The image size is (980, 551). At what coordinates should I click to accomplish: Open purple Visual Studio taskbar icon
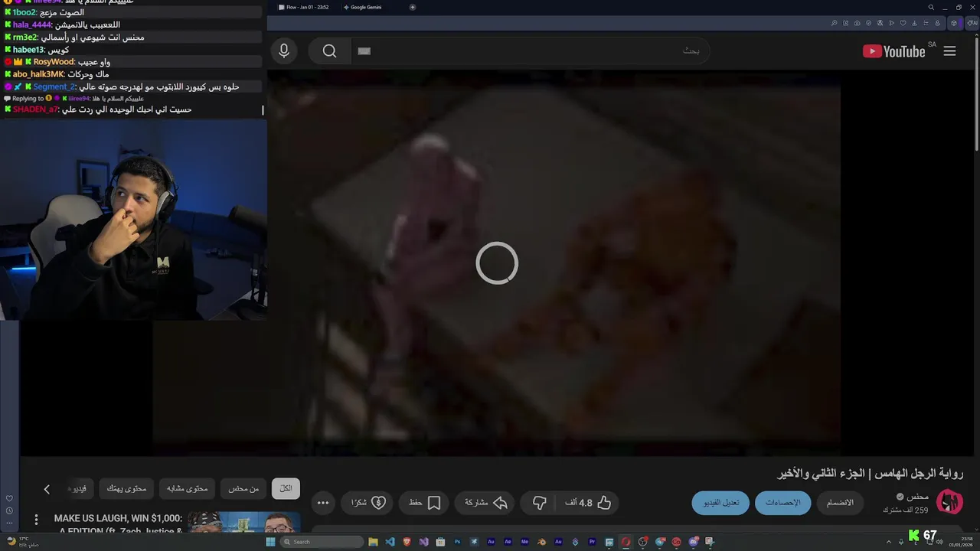coord(423,542)
